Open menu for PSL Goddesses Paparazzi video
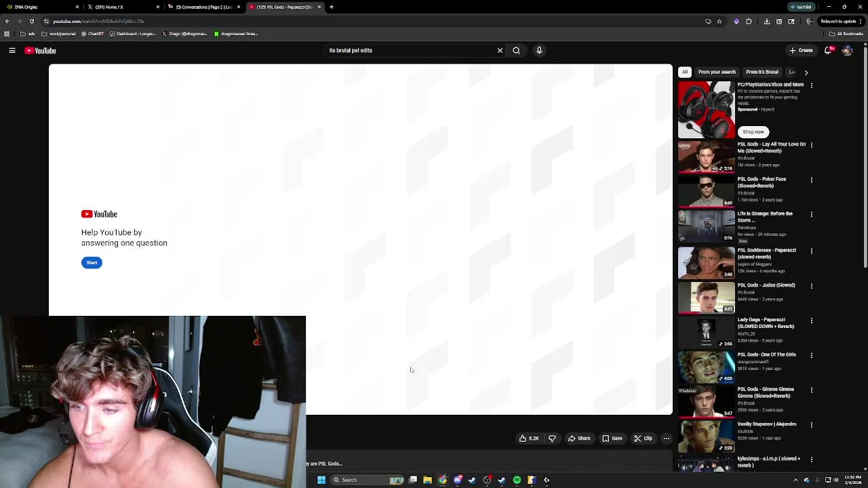Image resolution: width=868 pixels, height=488 pixels. [x=811, y=251]
